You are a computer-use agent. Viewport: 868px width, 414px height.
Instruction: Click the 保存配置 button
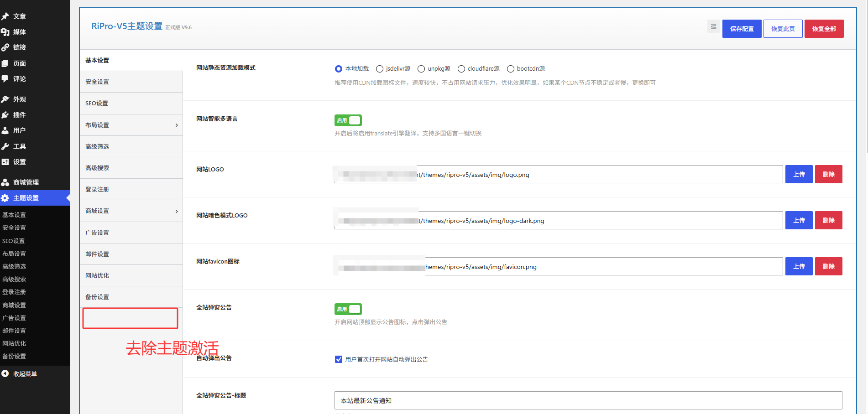[x=742, y=29]
